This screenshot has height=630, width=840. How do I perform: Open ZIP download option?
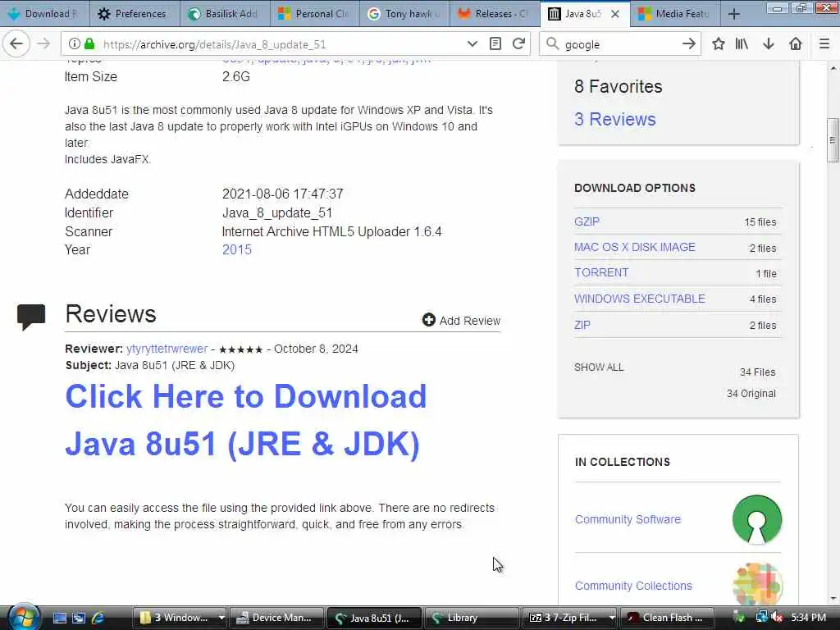pos(582,325)
